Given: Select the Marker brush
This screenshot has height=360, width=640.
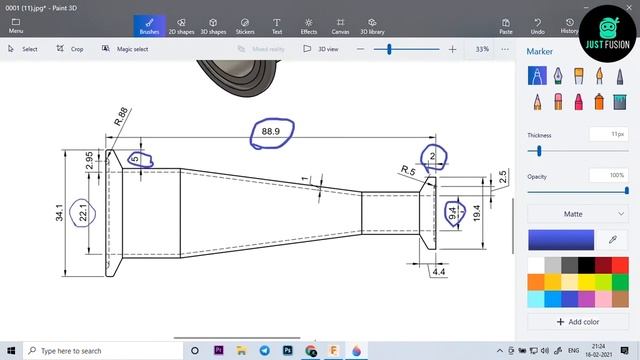Looking at the screenshot, I should click(x=537, y=76).
